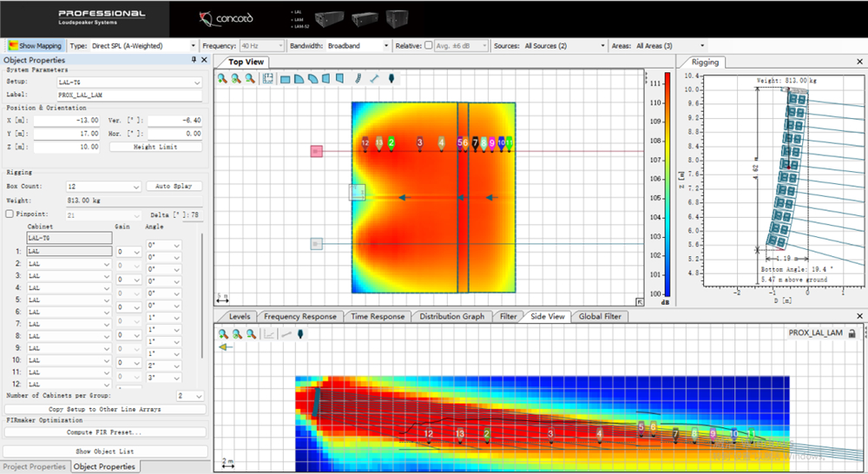Click Copy Setup to Other Line Arrays
The image size is (868, 474).
[x=105, y=409]
